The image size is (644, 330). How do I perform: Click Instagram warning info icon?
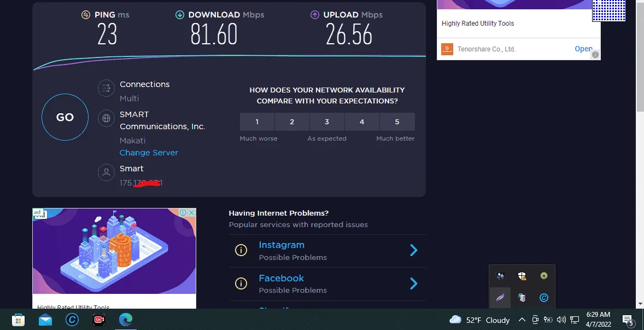pyautogui.click(x=241, y=250)
